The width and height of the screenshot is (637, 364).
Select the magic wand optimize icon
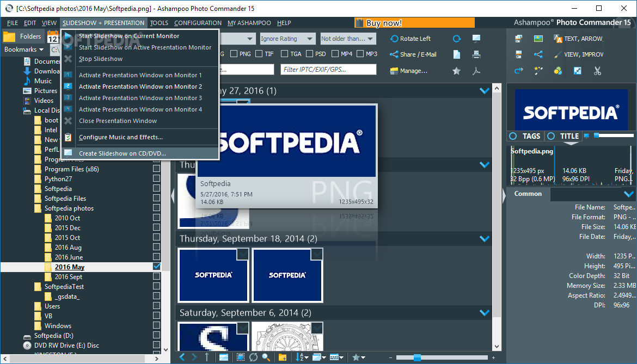tap(538, 71)
